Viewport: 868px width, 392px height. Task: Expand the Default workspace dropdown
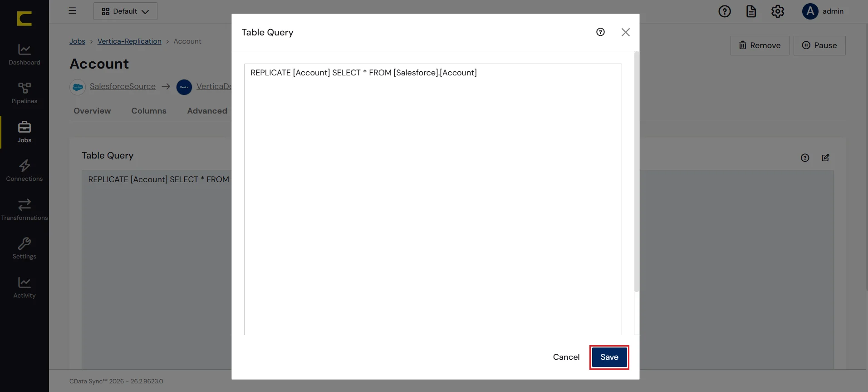pyautogui.click(x=125, y=11)
